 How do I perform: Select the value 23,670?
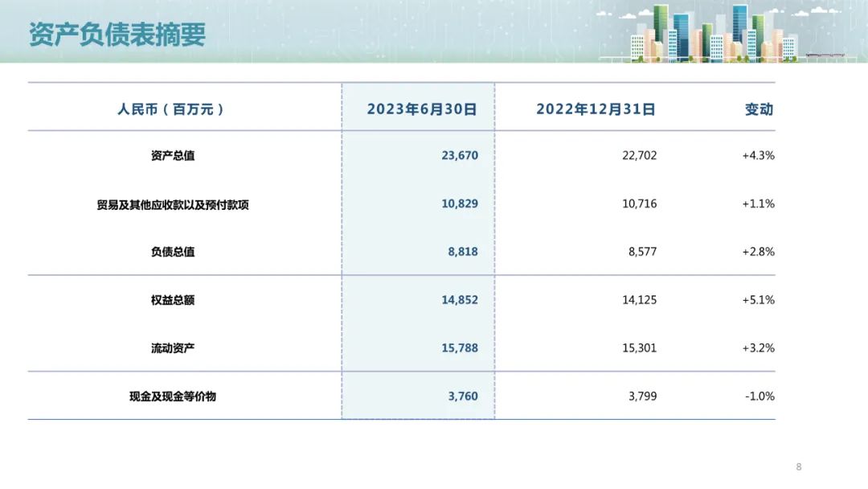point(460,155)
